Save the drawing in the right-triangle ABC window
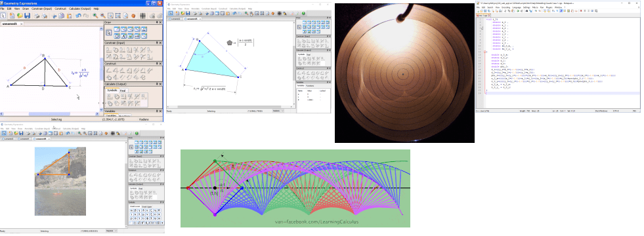This screenshot has width=644, height=236. (27, 16)
